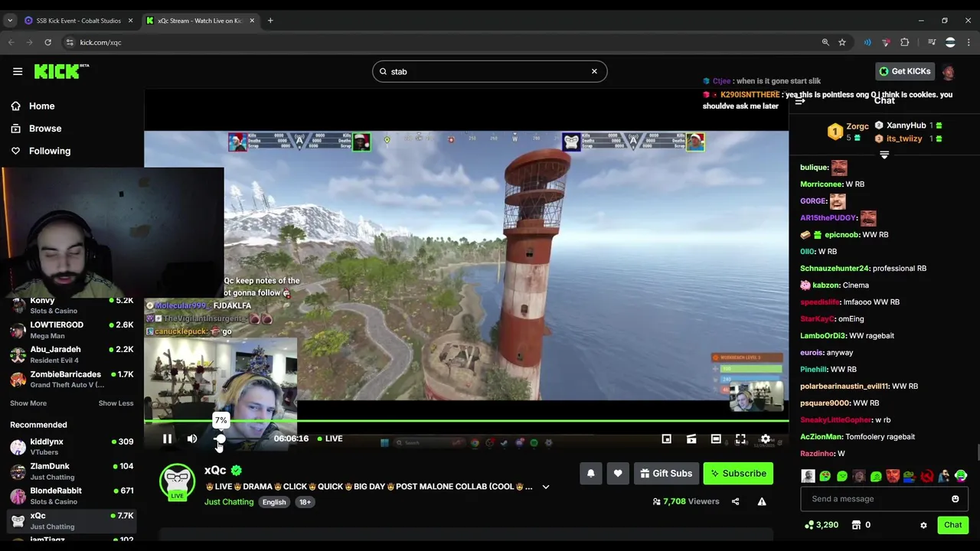Open ZombieBarricades channel in the sidebar
This screenshot has height=551, width=980.
tap(72, 380)
